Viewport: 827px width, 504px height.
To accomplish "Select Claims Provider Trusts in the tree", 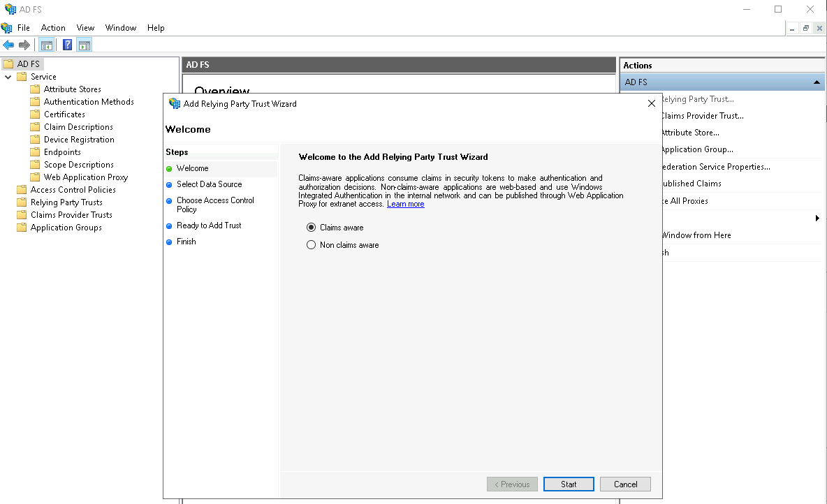I will pyautogui.click(x=71, y=215).
